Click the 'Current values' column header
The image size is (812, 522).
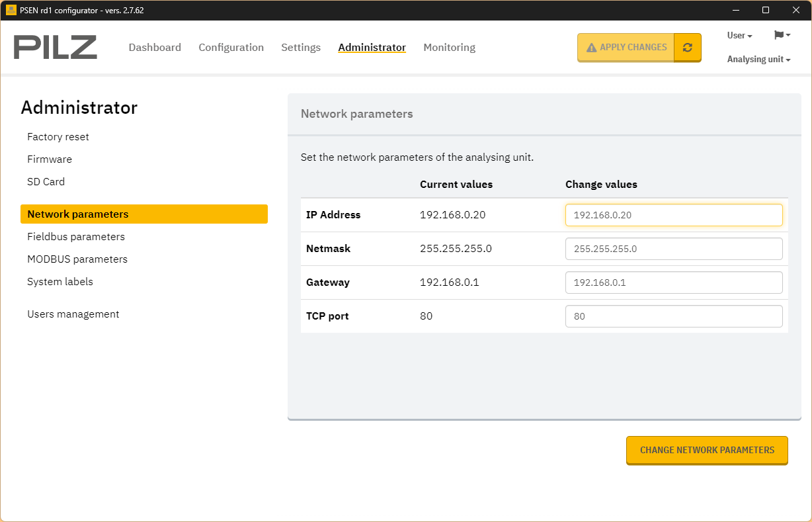456,185
